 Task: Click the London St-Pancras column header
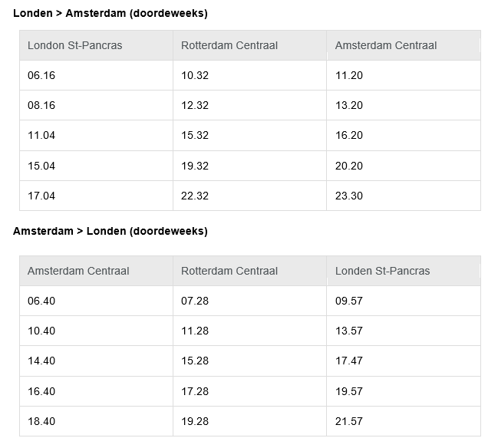click(x=96, y=45)
